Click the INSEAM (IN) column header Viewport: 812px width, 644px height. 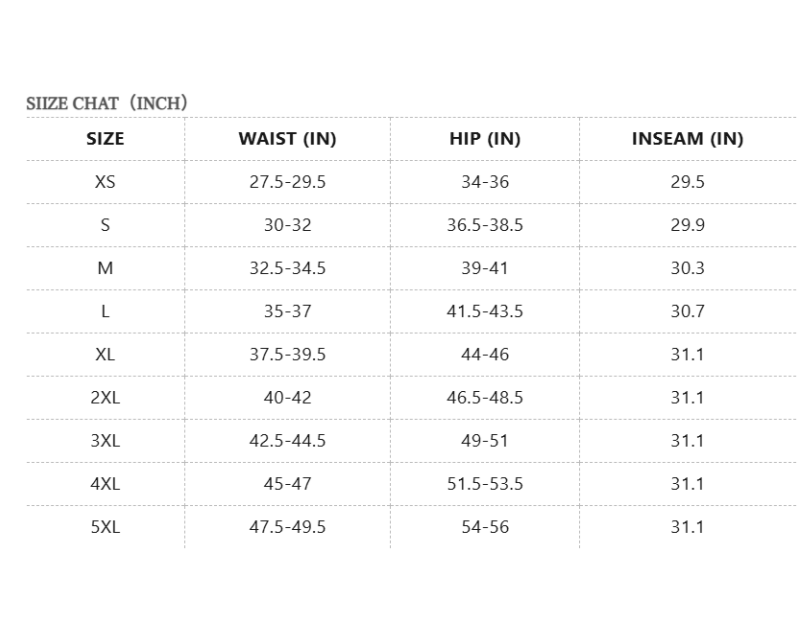point(687,139)
